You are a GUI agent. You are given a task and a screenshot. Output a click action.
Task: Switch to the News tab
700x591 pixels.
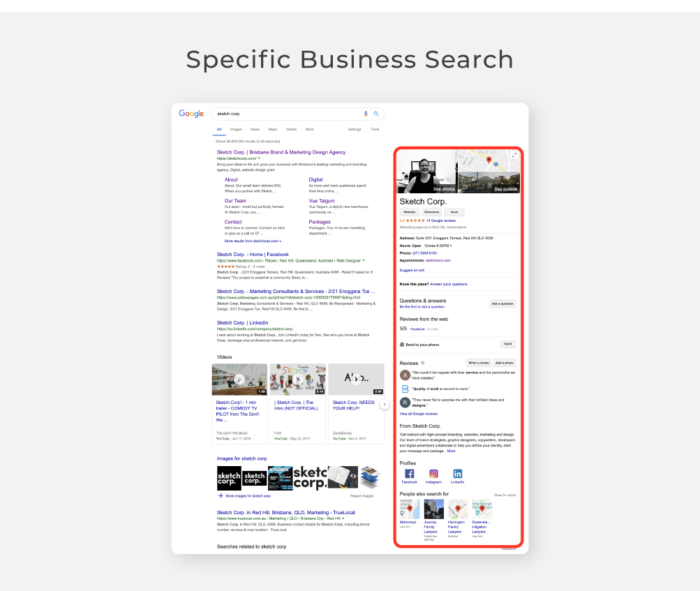[x=255, y=130]
